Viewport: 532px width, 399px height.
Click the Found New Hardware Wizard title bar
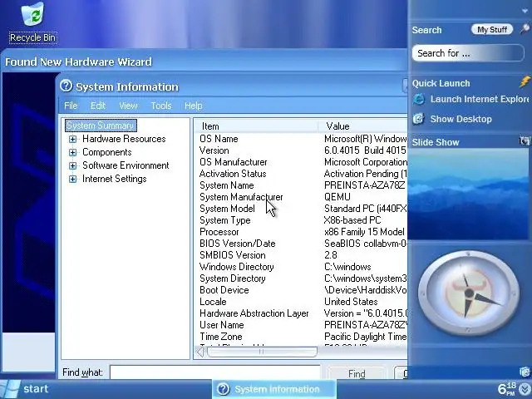click(x=204, y=62)
